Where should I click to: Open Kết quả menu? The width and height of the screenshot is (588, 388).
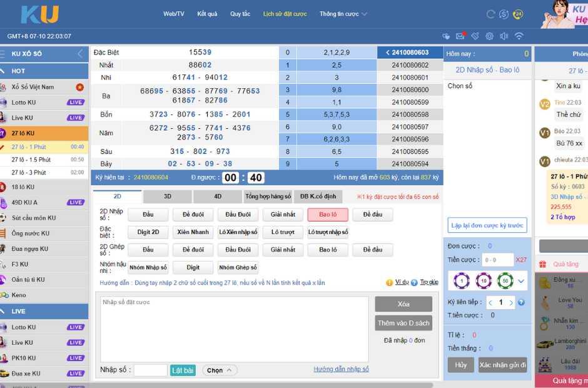[207, 14]
